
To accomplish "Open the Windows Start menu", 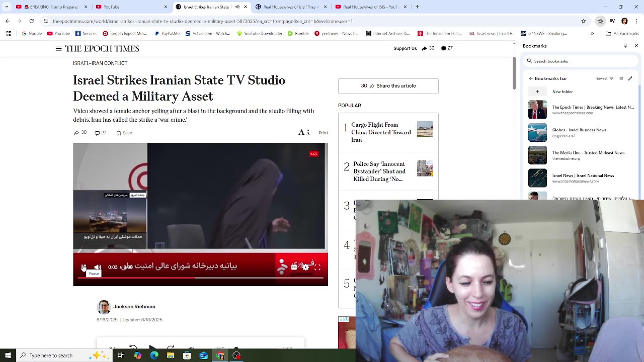I will (x=8, y=355).
